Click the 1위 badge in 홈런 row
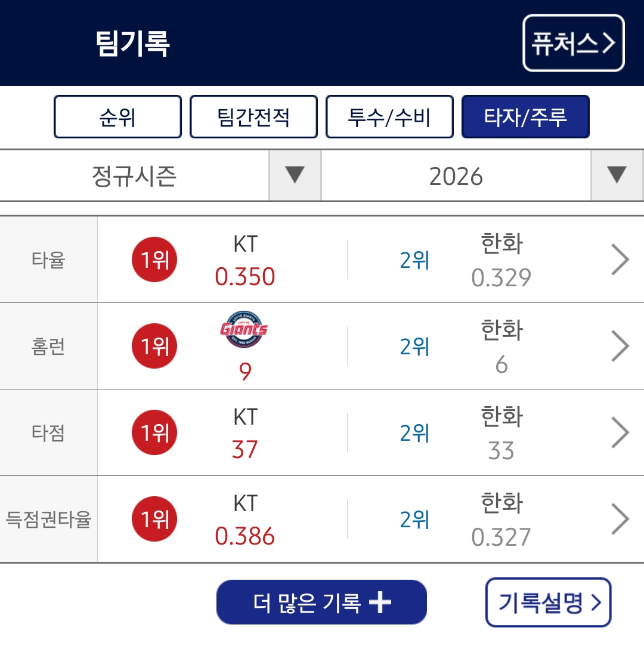The height and width of the screenshot is (671, 644). pos(154,346)
